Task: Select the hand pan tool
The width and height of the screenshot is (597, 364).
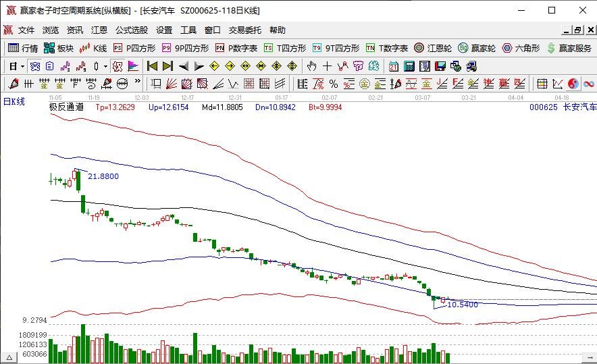Action: pyautogui.click(x=312, y=67)
